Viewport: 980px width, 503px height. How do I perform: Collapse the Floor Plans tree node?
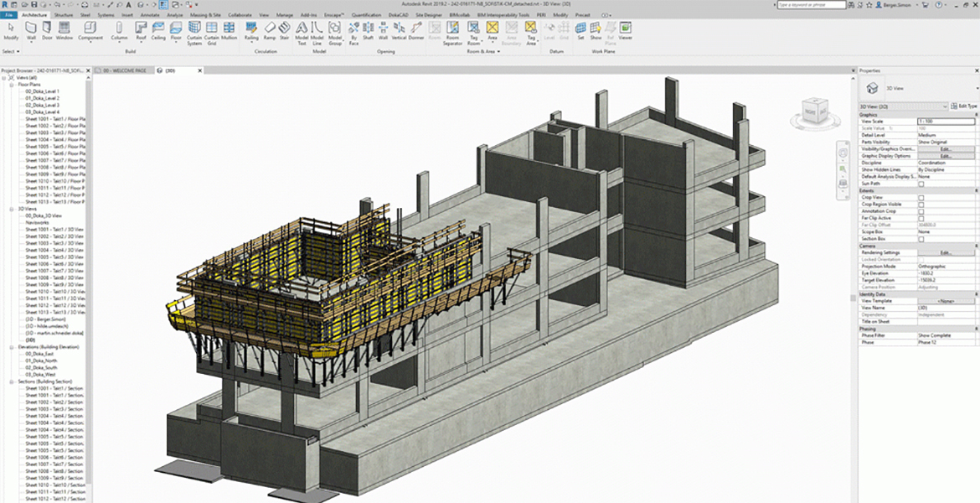click(x=13, y=85)
